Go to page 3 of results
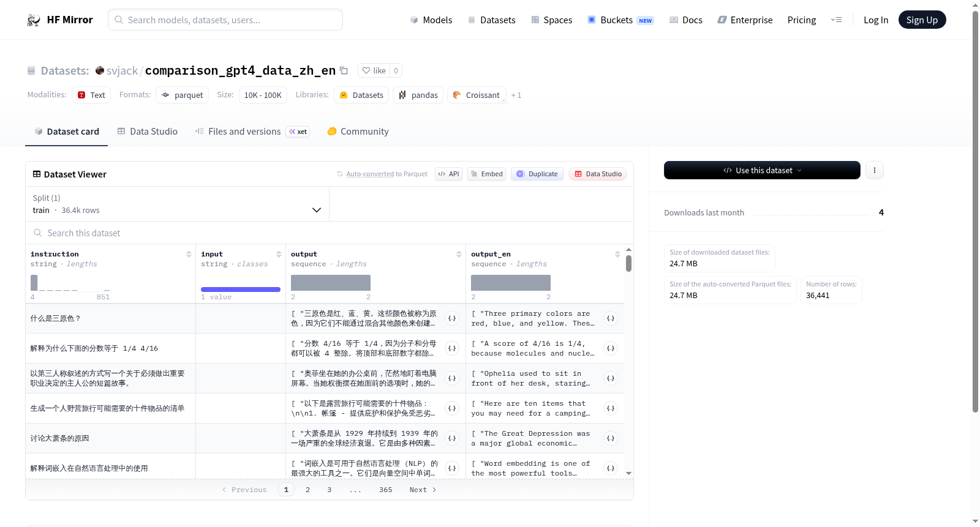Viewport: 980px width, 527px height. point(329,490)
